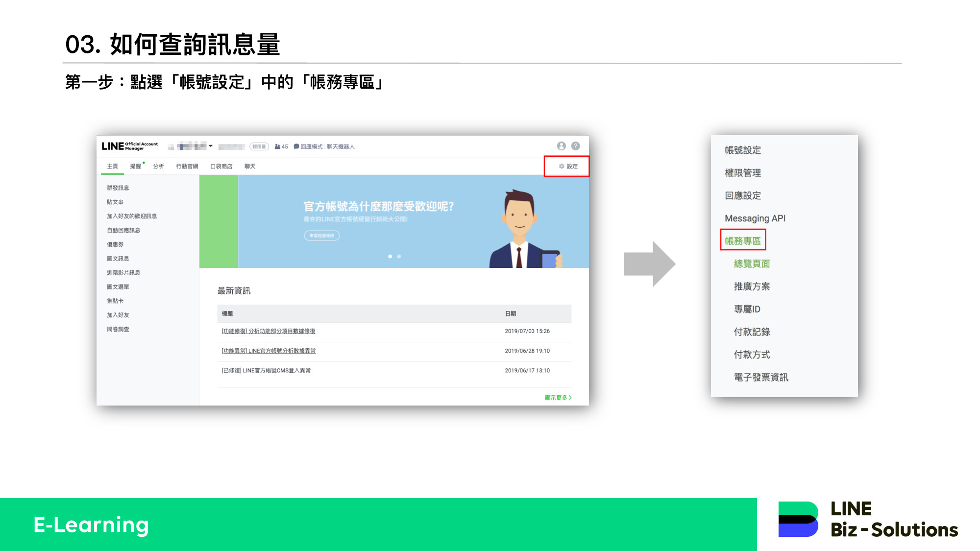The image size is (980, 551).
Task: Click the LINE Official Account Manager logo
Action: click(129, 146)
